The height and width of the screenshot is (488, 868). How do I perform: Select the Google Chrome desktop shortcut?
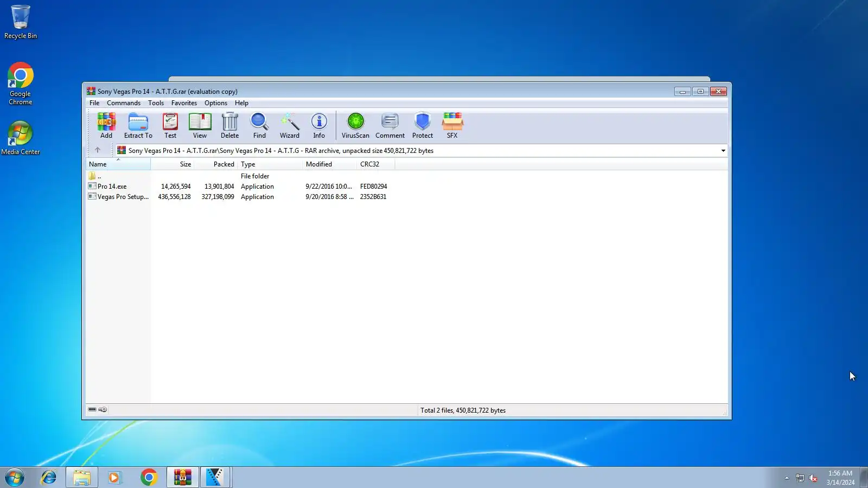pos(21,84)
